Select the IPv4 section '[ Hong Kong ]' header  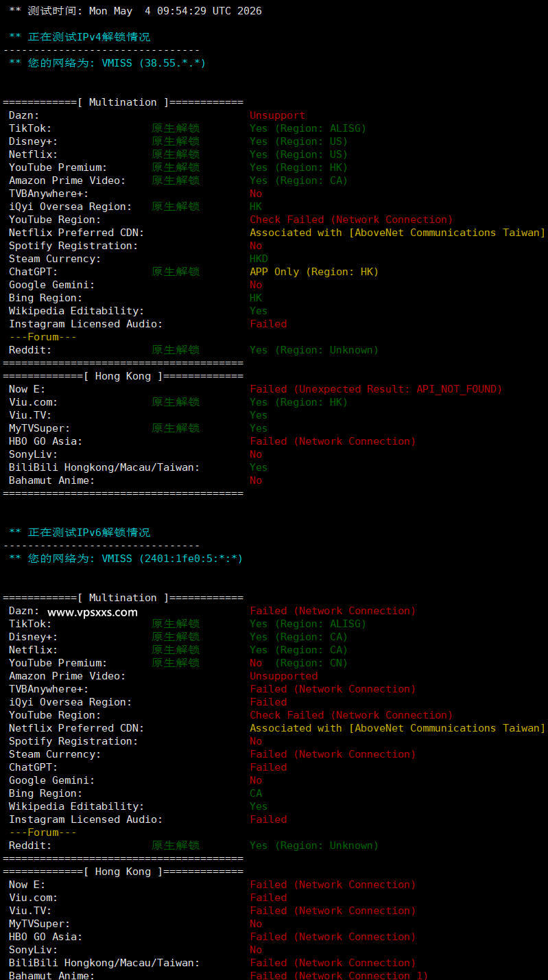[123, 376]
